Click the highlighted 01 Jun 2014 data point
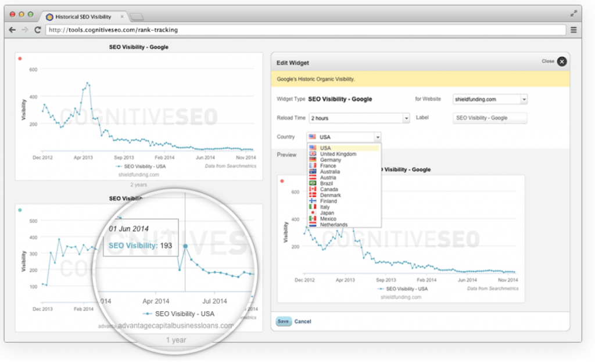Screen dimensions: 595x364 point(185,246)
